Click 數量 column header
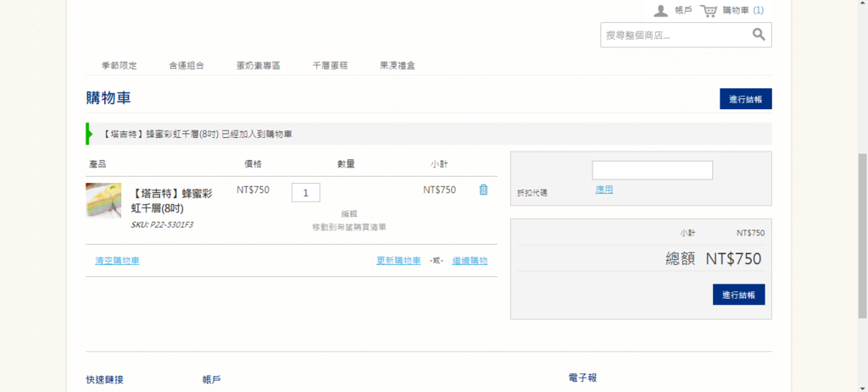Image resolution: width=868 pixels, height=392 pixels. tap(346, 164)
